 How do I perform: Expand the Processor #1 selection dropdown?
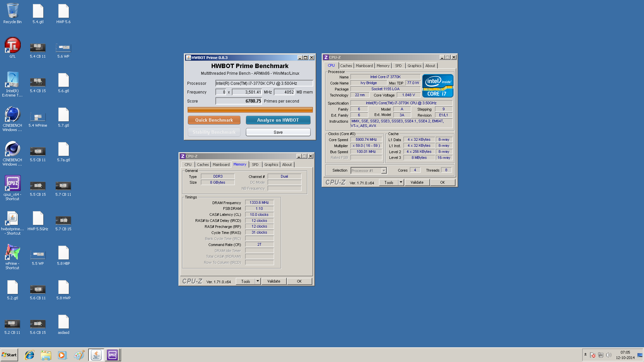384,171
